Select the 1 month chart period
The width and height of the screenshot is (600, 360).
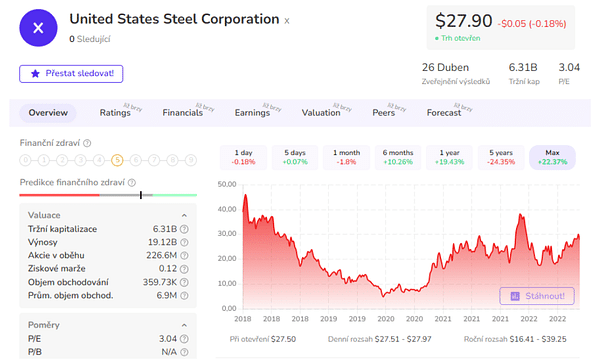click(346, 157)
